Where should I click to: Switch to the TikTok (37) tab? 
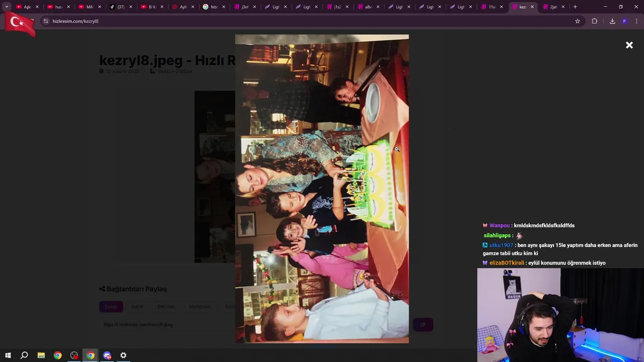[117, 7]
